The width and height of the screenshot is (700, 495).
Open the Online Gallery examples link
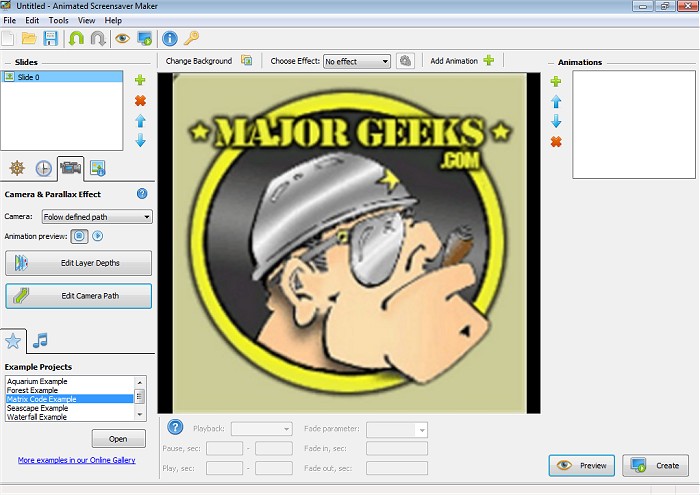[x=76, y=460]
